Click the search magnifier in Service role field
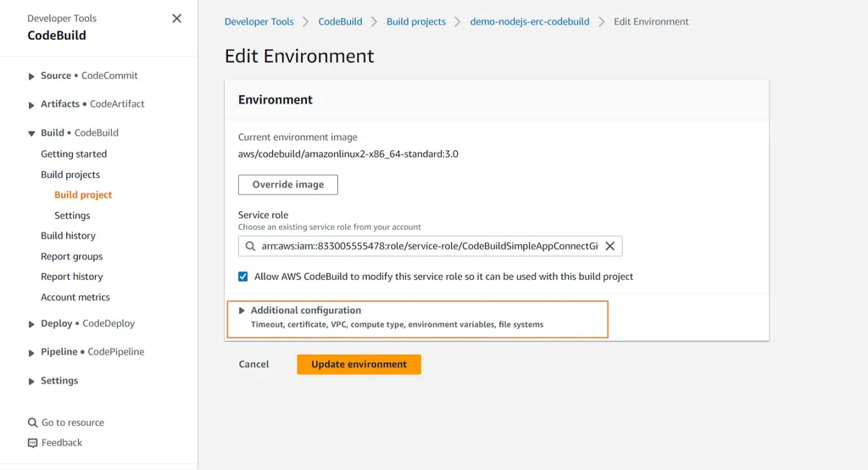The width and height of the screenshot is (868, 470). pyautogui.click(x=250, y=246)
